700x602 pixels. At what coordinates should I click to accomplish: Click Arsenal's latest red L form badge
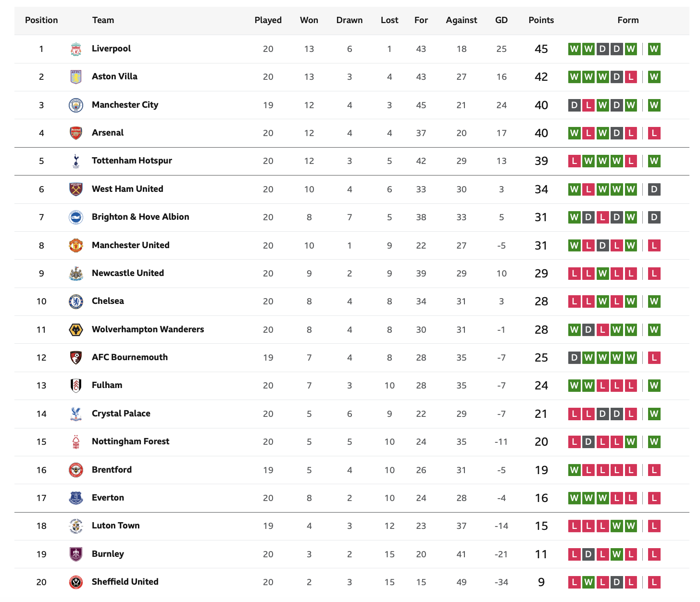(654, 133)
